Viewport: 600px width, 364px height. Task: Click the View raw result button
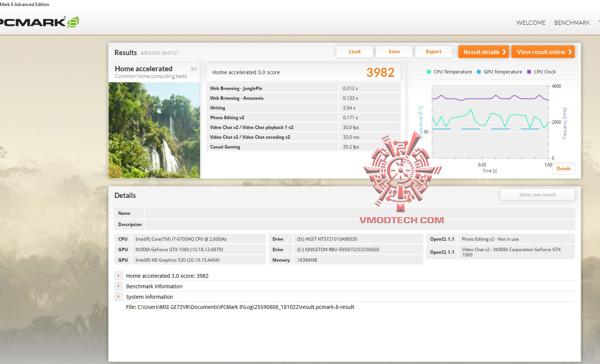tap(537, 195)
